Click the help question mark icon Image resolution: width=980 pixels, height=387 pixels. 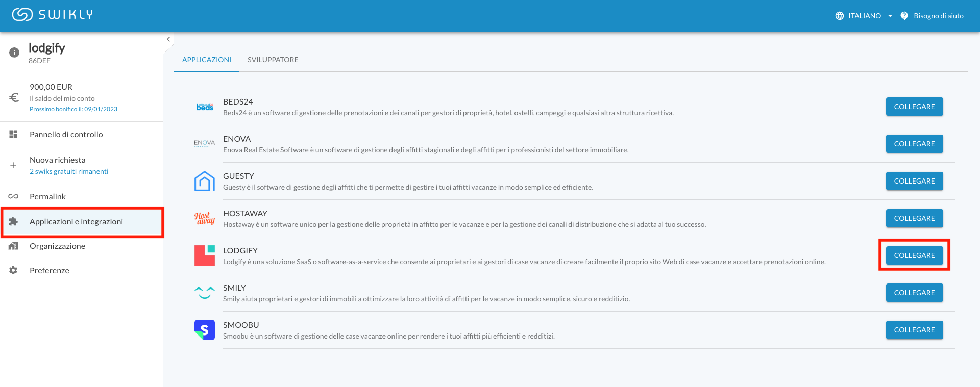point(904,15)
